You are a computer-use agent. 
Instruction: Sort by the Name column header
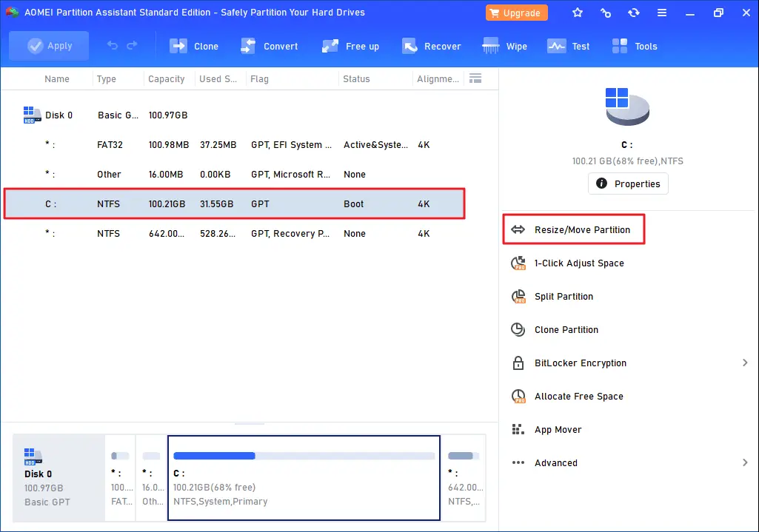pos(56,79)
